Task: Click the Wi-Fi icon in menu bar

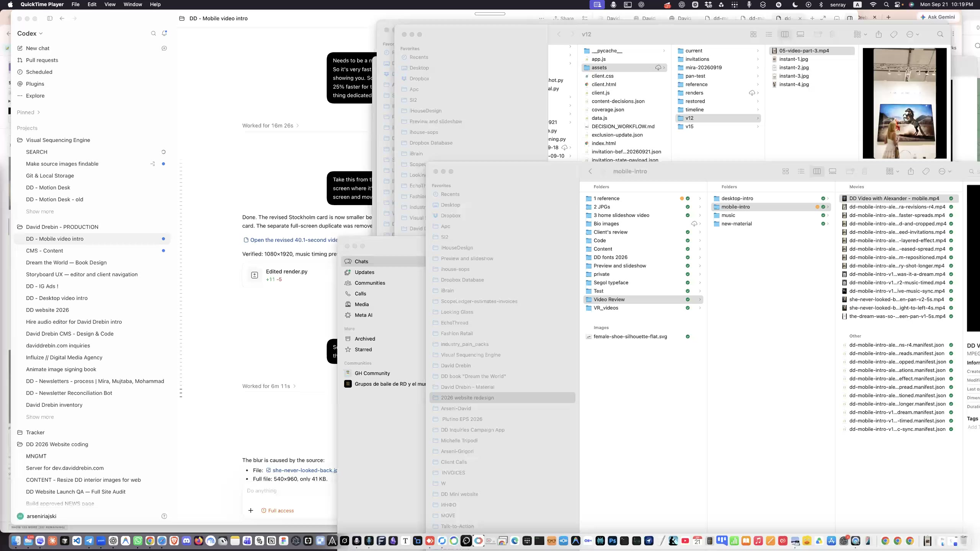Action: click(873, 5)
